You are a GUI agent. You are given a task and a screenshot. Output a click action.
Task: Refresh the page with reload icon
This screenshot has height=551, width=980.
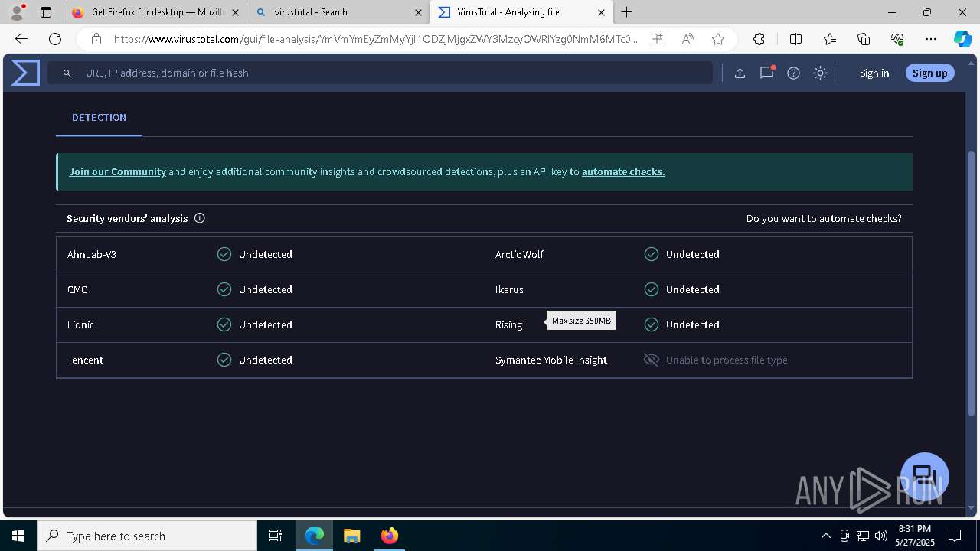[55, 39]
